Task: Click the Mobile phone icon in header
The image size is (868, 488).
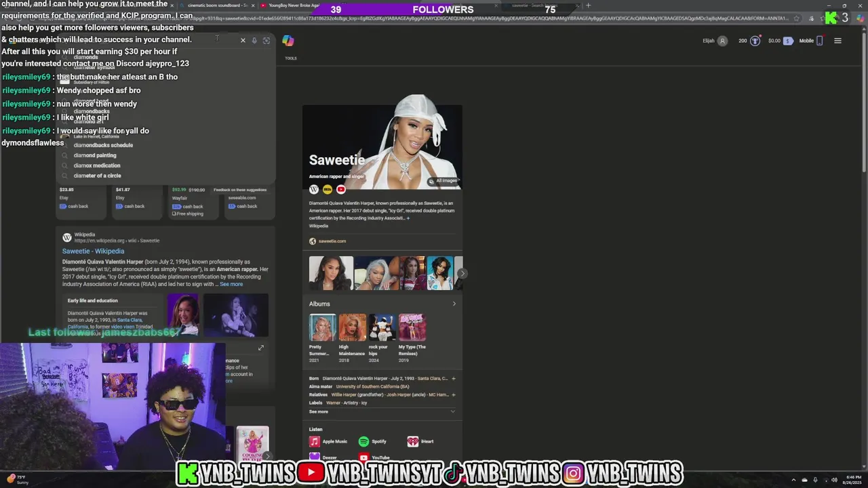Action: (819, 41)
